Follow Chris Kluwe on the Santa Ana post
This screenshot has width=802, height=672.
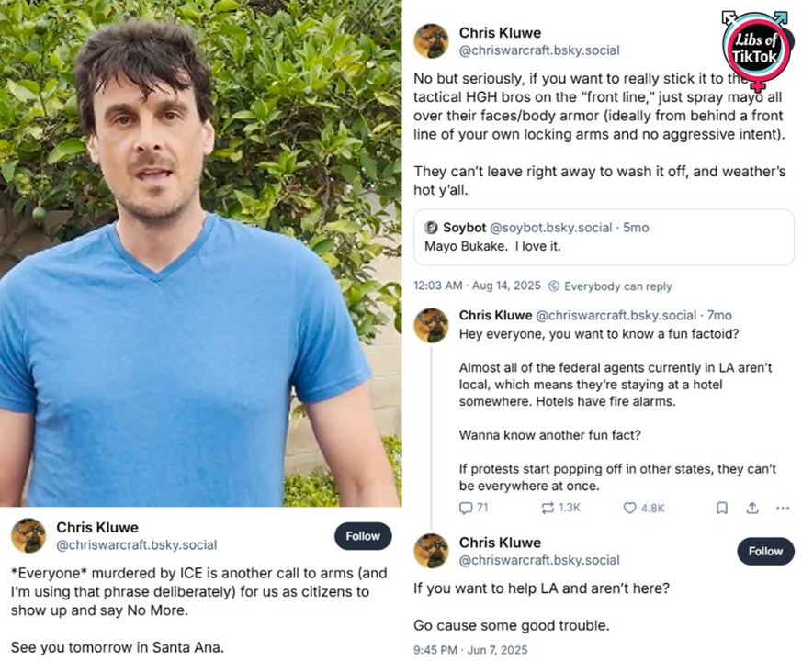click(363, 536)
